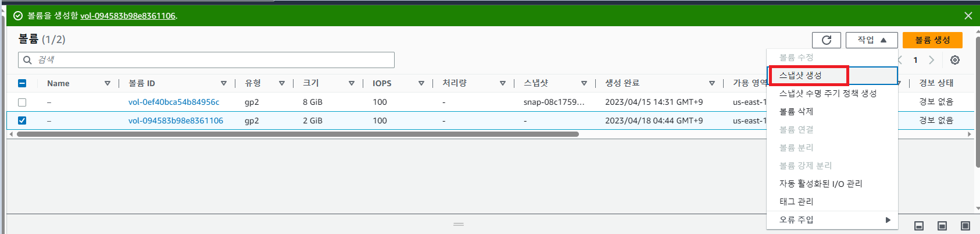Screen dimensions: 980x234
Task: Go to previous page arrow
Action: point(900,60)
